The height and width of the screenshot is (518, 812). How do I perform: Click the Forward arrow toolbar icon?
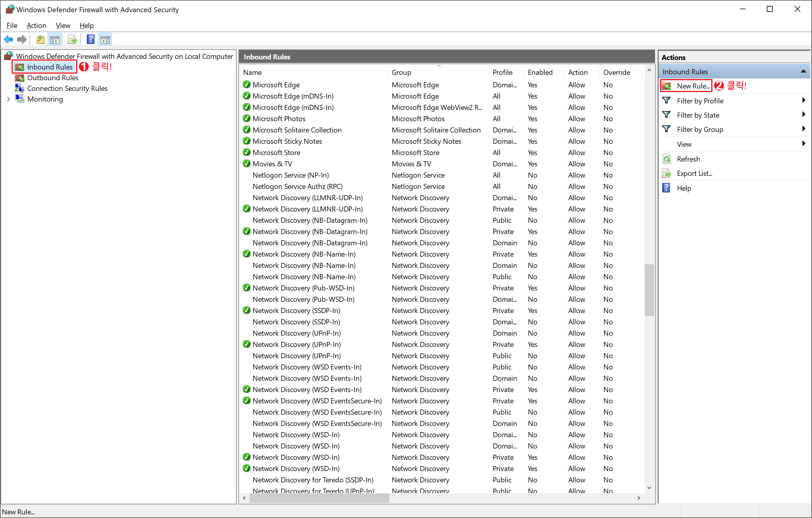coord(22,40)
